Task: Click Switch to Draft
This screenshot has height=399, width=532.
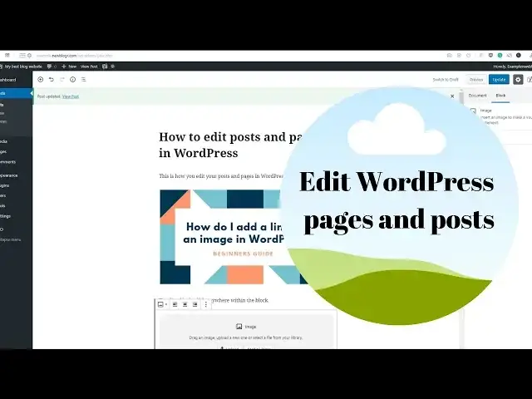Action: 446,80
